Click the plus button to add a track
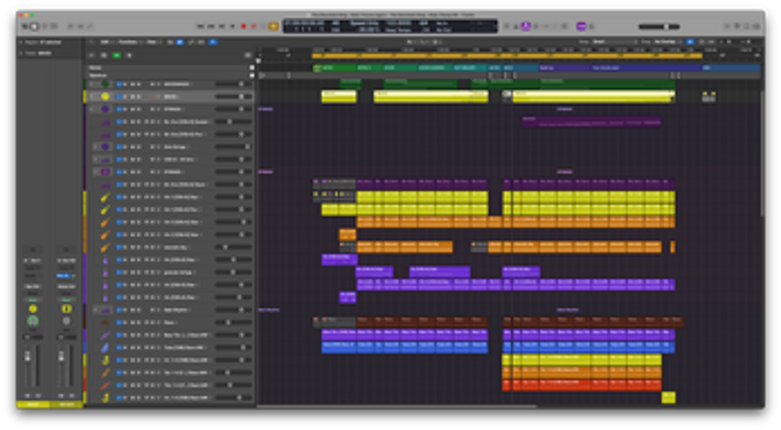This screenshot has width=781, height=430. point(92,55)
